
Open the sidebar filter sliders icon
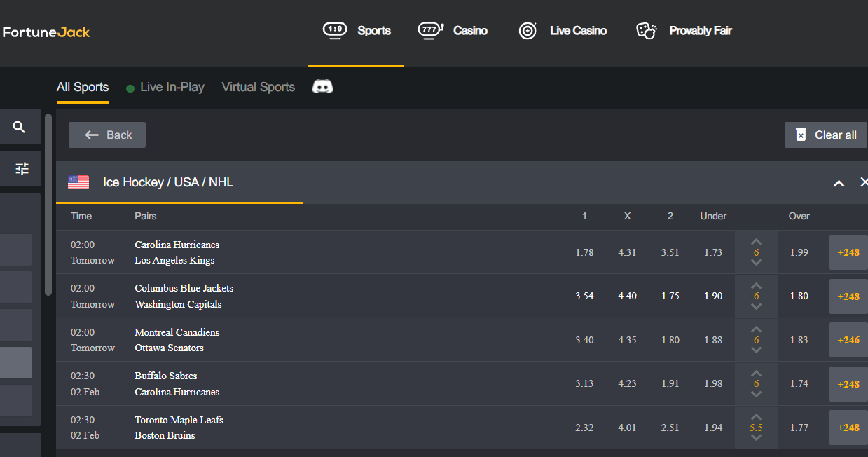tap(22, 168)
